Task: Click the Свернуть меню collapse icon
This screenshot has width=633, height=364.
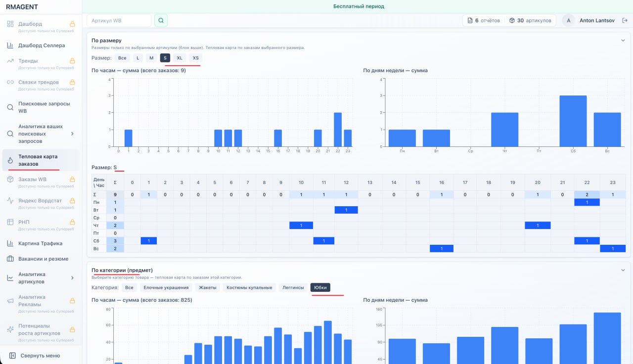Action: [12, 356]
